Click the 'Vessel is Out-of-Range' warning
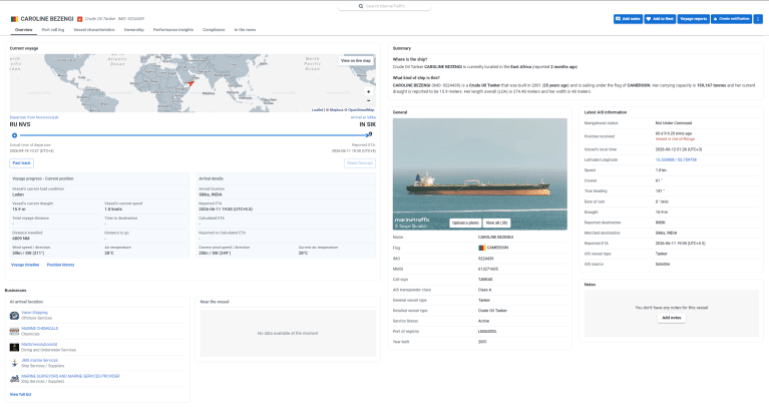Viewport: 769px width, 412px height. tap(675, 139)
